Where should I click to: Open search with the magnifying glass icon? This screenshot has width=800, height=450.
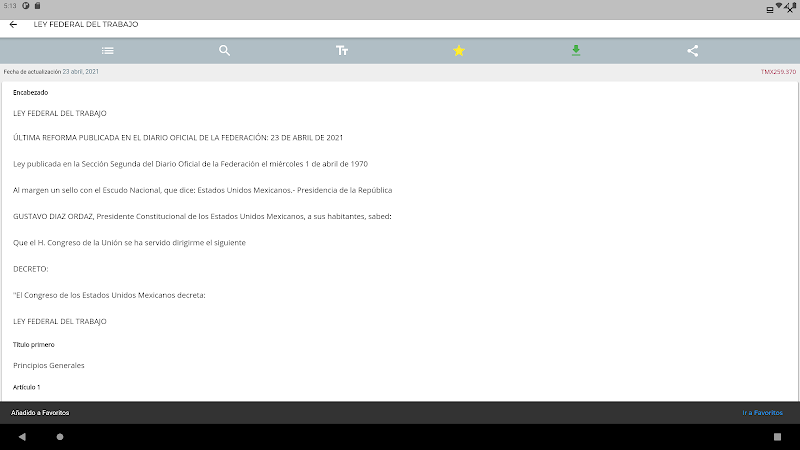pyautogui.click(x=225, y=51)
